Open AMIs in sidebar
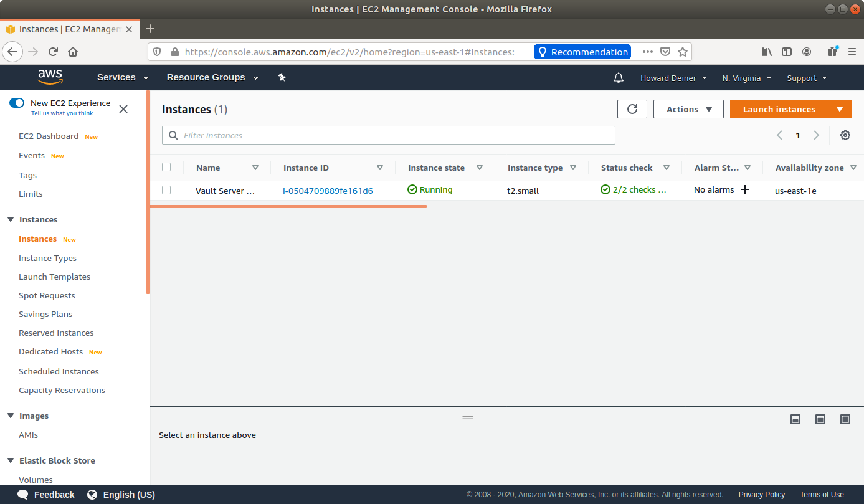Viewport: 864px width, 504px height. (x=28, y=435)
